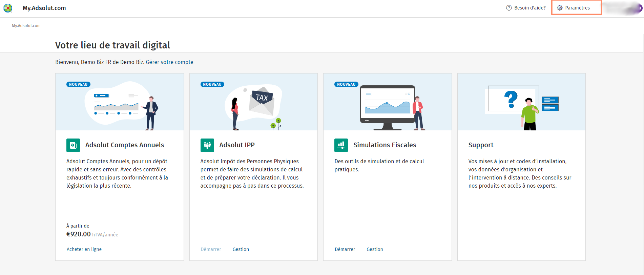The height and width of the screenshot is (275, 644).
Task: Click the Support card title
Action: coord(481,145)
